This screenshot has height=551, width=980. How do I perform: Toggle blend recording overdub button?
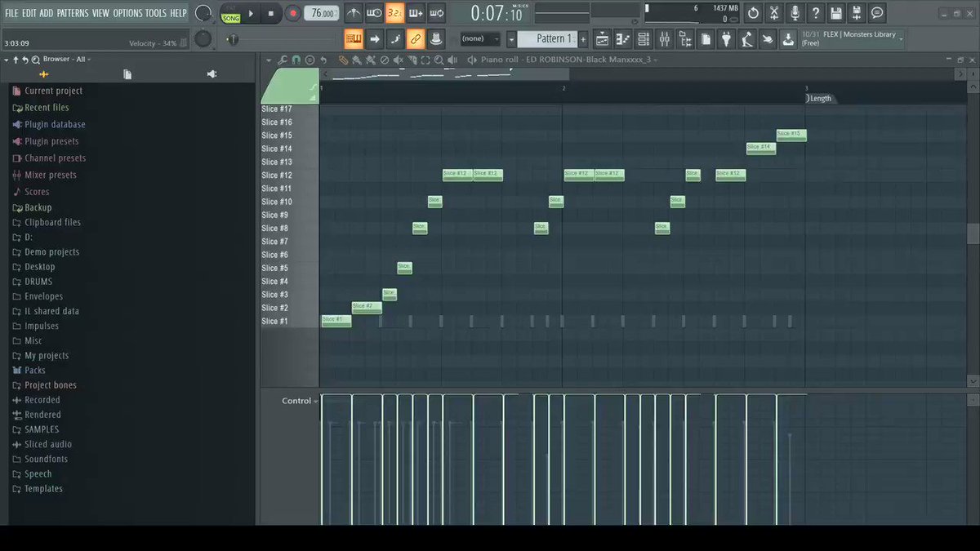tap(416, 13)
